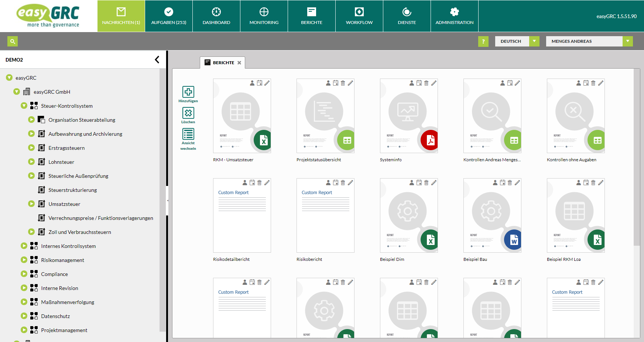Switch view with Ansicht wechseln icon

click(188, 134)
